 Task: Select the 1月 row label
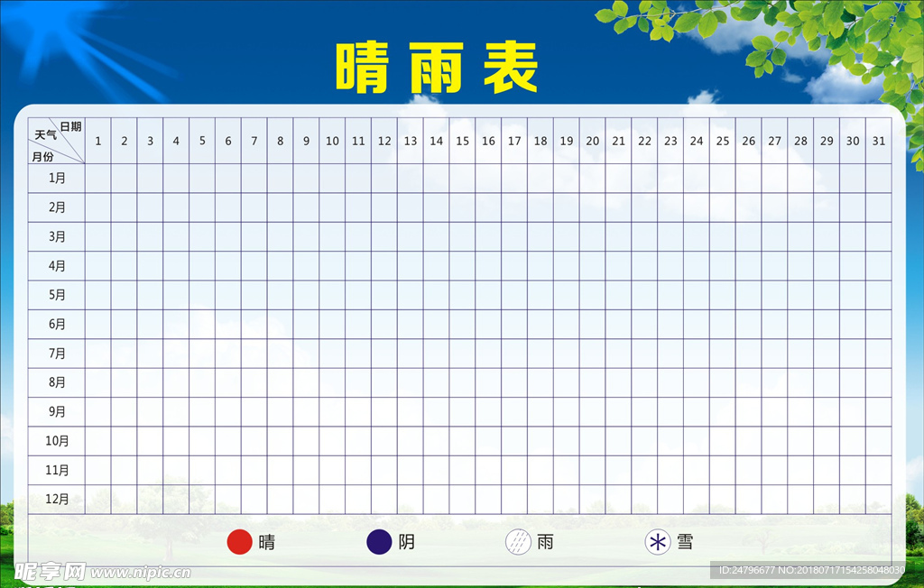tap(56, 179)
